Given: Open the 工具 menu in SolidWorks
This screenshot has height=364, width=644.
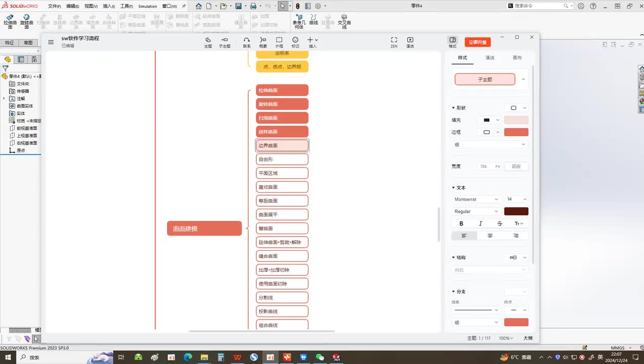Looking at the screenshot, I should coord(126,6).
